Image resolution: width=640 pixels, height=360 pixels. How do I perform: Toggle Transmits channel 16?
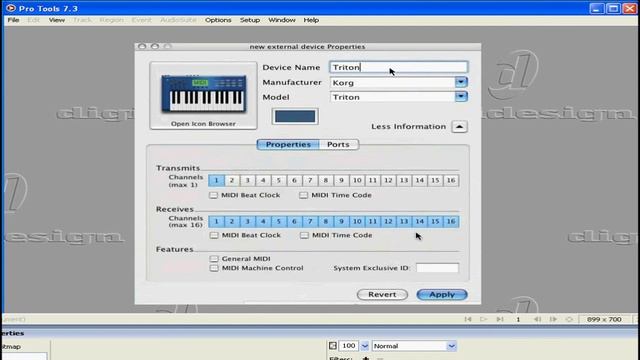pyautogui.click(x=451, y=180)
